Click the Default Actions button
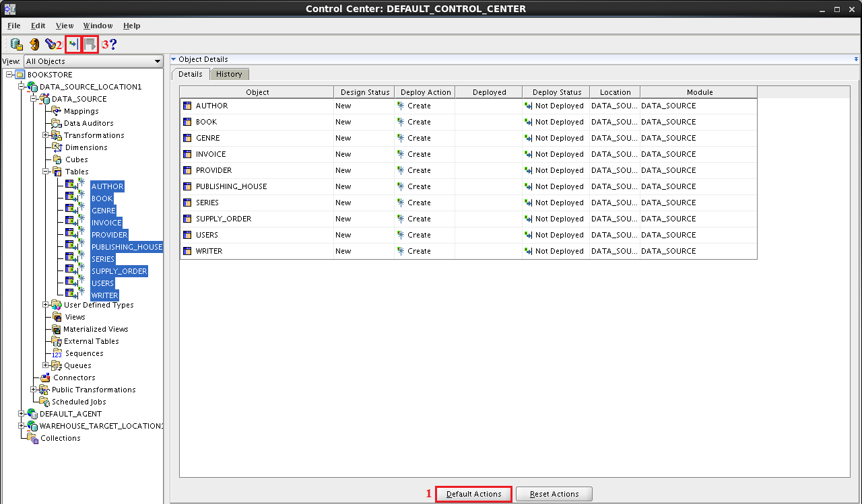The height and width of the screenshot is (504, 862). [474, 494]
